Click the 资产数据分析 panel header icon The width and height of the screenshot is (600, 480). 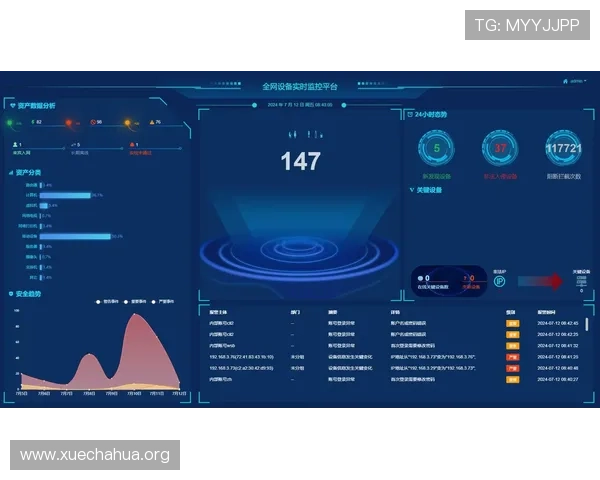11,104
